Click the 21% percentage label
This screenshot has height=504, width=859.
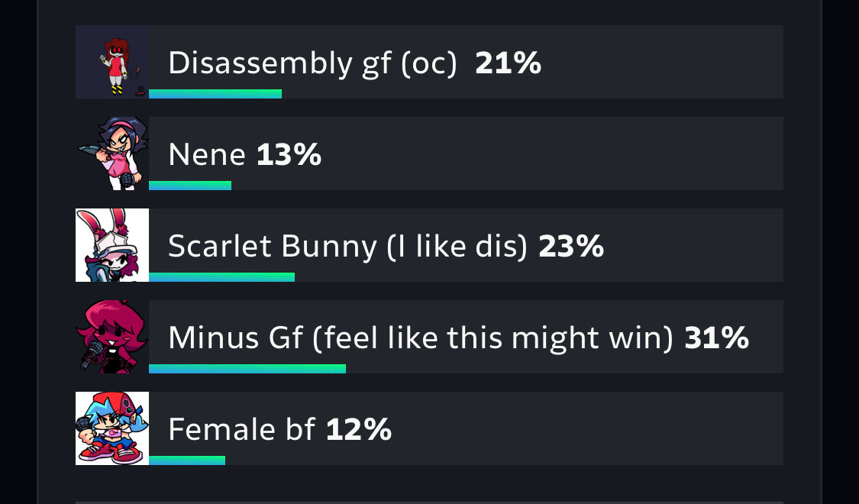coord(509,63)
